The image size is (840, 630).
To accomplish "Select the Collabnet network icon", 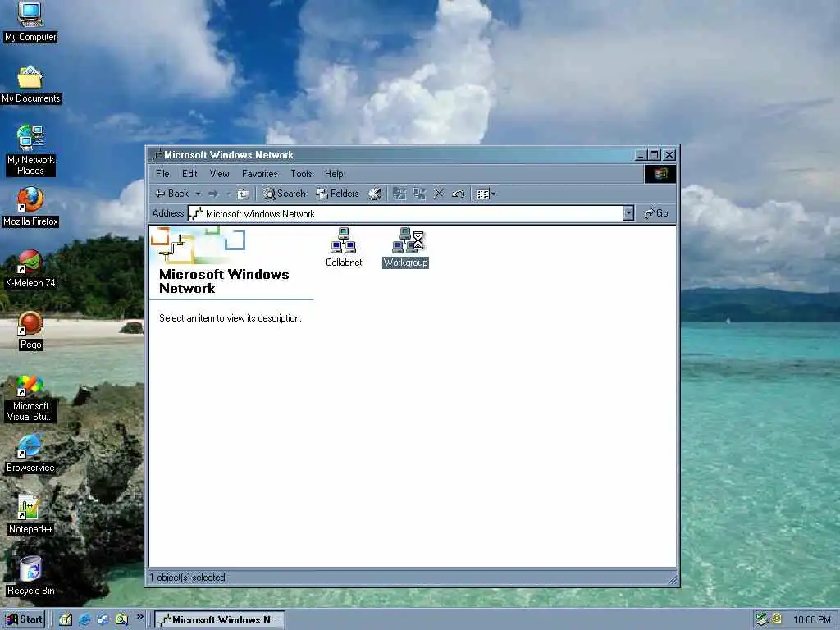I will coord(344,248).
